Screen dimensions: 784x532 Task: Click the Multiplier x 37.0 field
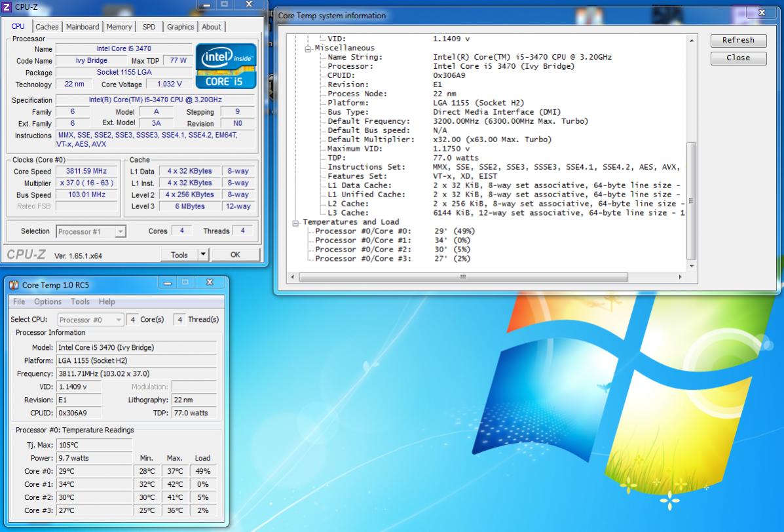(86, 183)
